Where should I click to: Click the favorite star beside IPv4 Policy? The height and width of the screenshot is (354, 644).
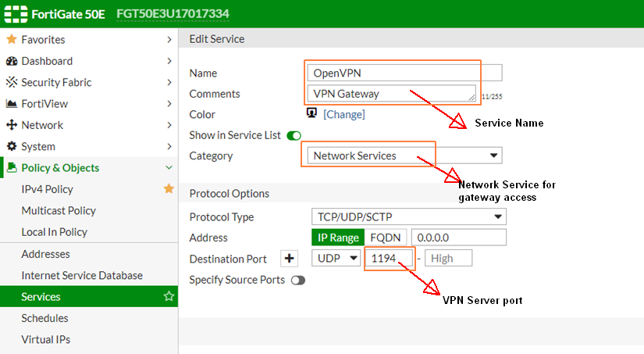coord(169,188)
